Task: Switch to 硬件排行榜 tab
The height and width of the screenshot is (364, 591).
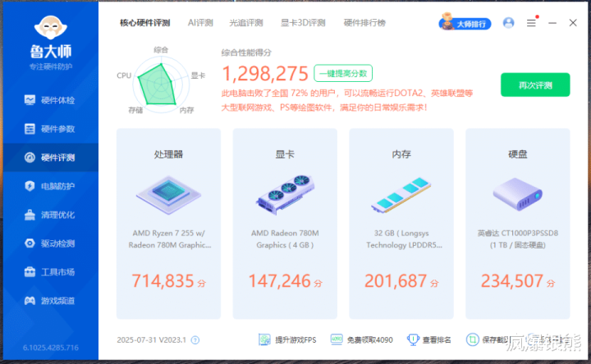Action: click(364, 23)
